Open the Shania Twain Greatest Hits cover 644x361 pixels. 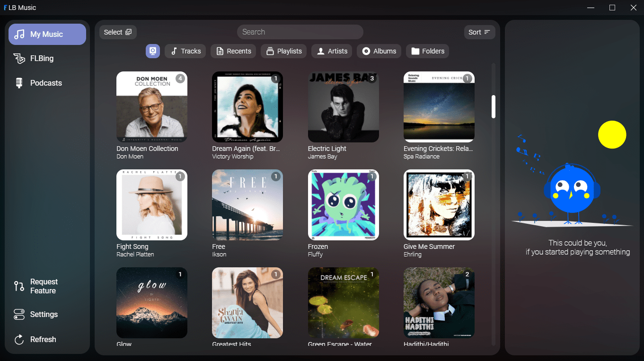(x=247, y=303)
